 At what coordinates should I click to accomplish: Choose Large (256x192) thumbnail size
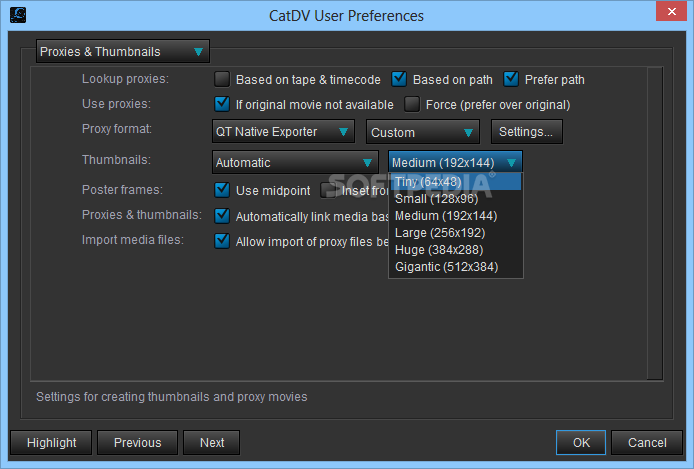pos(455,233)
